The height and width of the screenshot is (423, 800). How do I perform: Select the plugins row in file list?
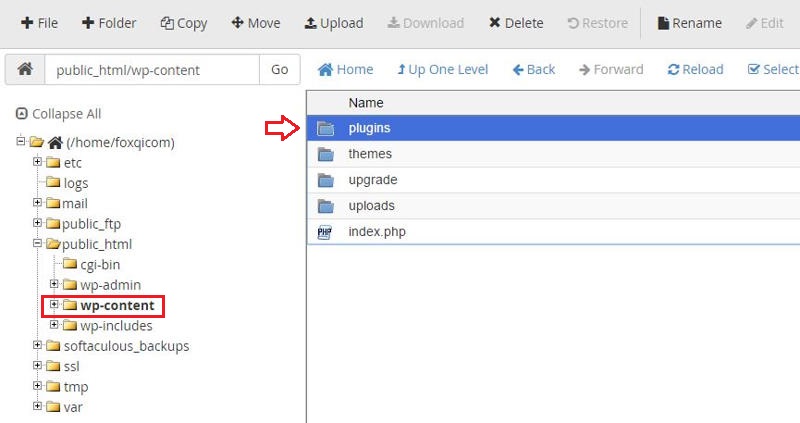pyautogui.click(x=554, y=128)
